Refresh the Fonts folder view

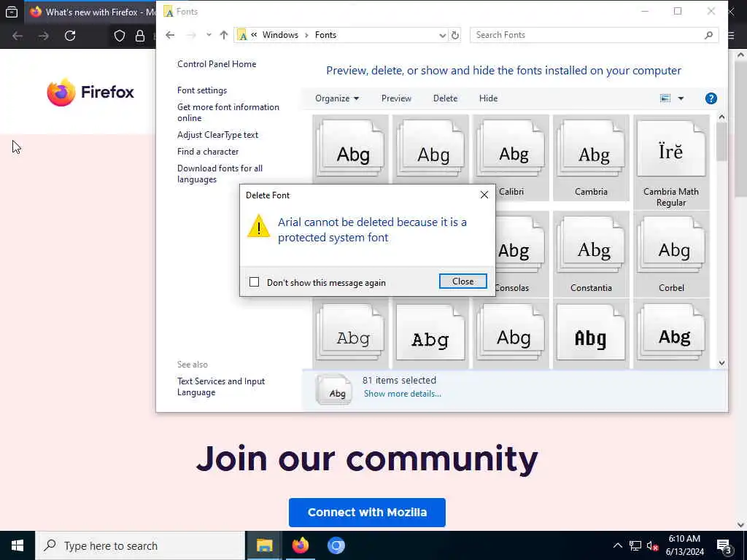pos(455,35)
